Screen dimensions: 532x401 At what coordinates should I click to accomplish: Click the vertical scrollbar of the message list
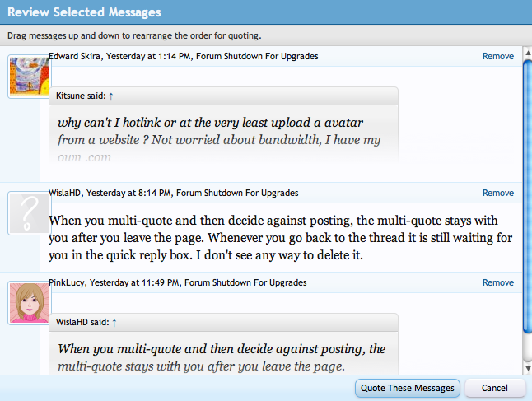pyautogui.click(x=527, y=198)
